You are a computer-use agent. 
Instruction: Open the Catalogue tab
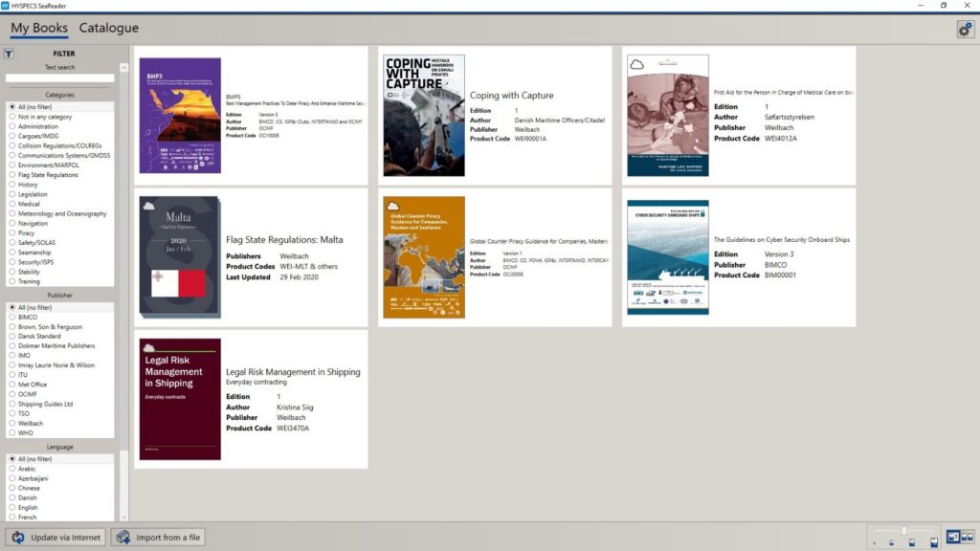108,29
